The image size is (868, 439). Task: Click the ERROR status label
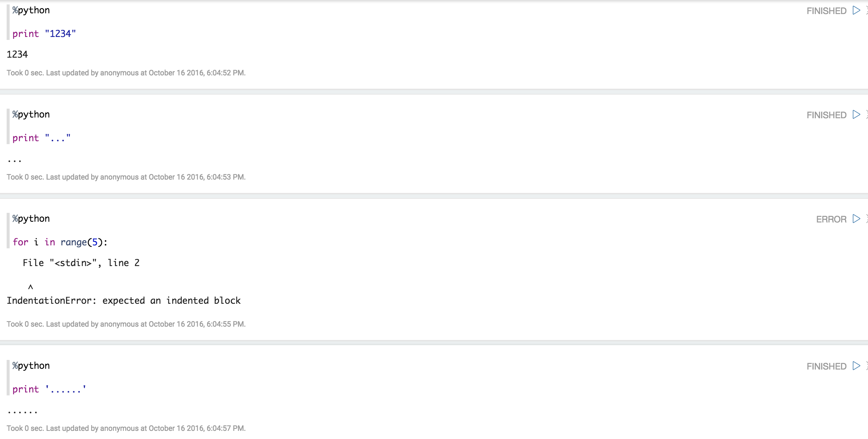point(831,219)
